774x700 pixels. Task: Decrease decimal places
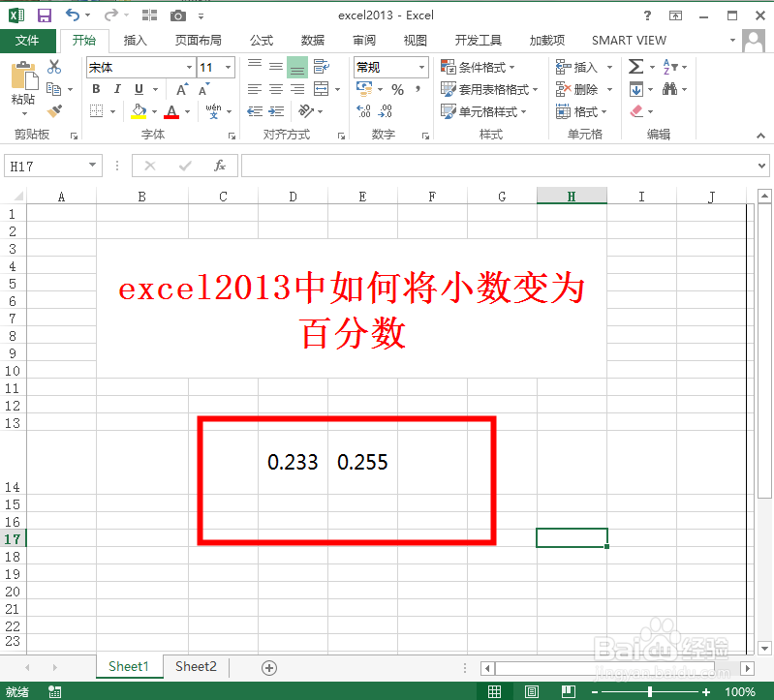click(385, 111)
